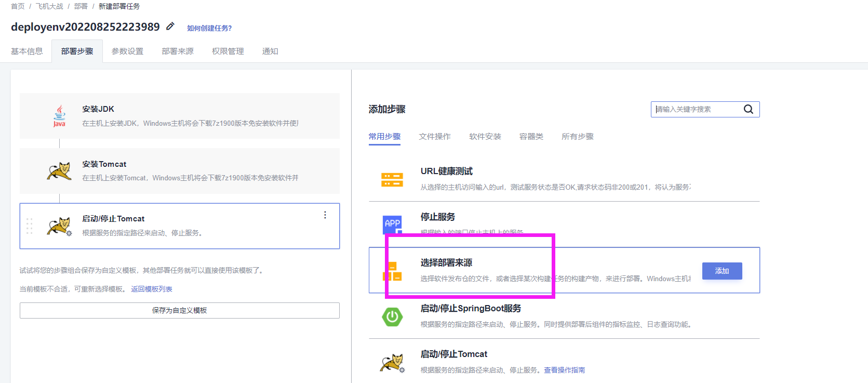Screen dimensions: 868x383
Task: Open the 如何创建任务? help link
Action: click(x=209, y=28)
